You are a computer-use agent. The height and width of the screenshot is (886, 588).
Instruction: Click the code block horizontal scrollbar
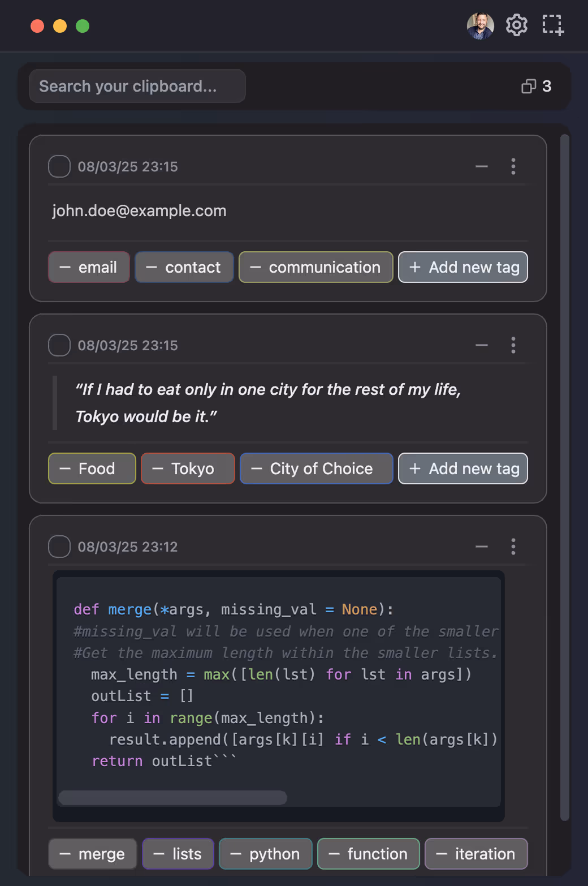coord(172,798)
